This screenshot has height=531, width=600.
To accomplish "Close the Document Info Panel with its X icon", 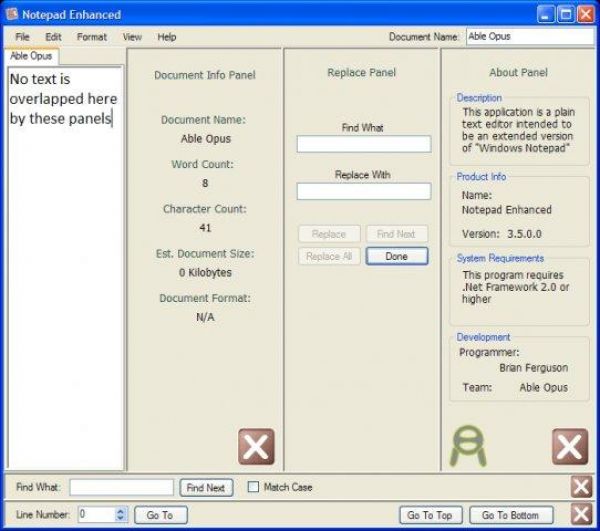I will [x=256, y=446].
